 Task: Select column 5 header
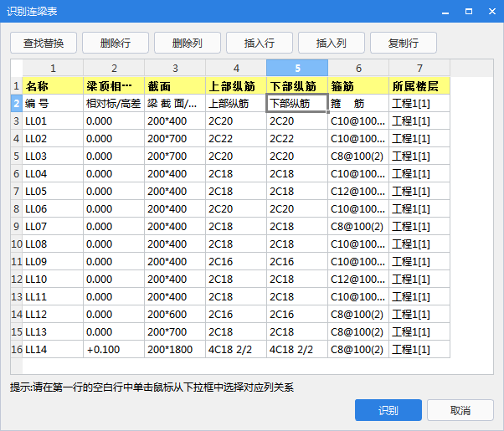point(296,68)
